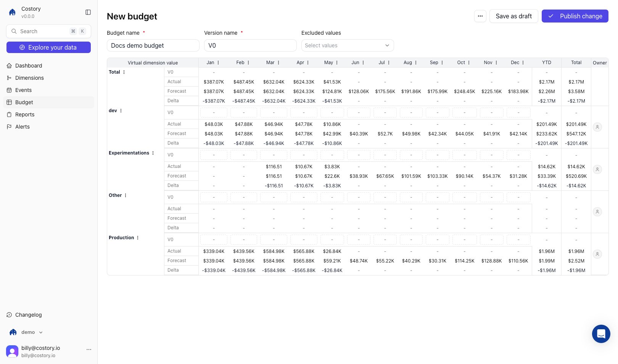Click Explore your data button

[48, 47]
